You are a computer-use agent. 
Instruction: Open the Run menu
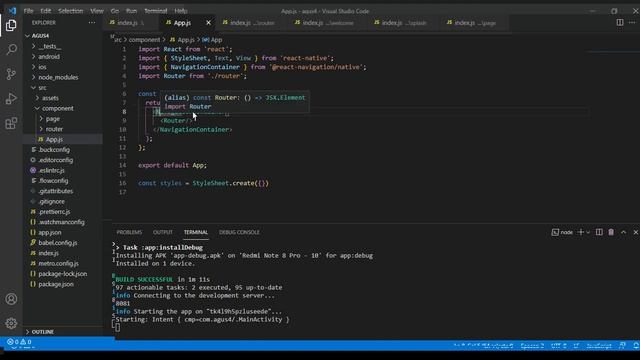pyautogui.click(x=131, y=11)
